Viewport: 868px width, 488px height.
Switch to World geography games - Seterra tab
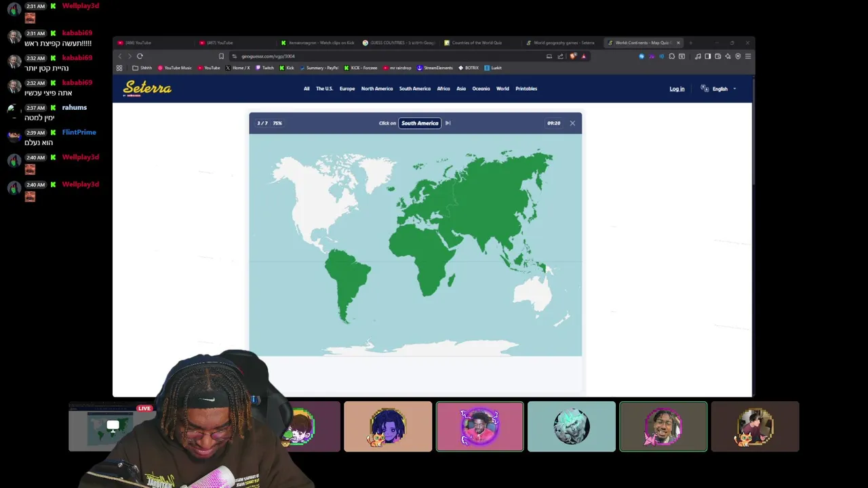(x=562, y=43)
